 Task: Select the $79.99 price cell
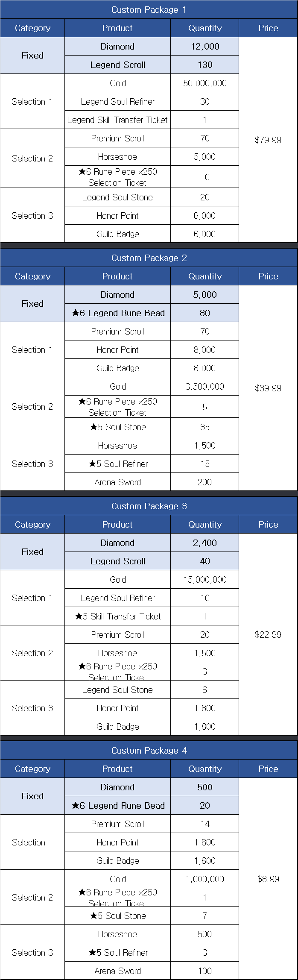[268, 140]
